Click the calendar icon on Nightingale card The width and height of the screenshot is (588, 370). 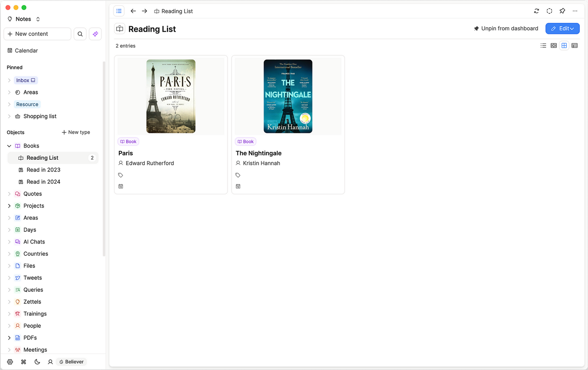pos(238,186)
